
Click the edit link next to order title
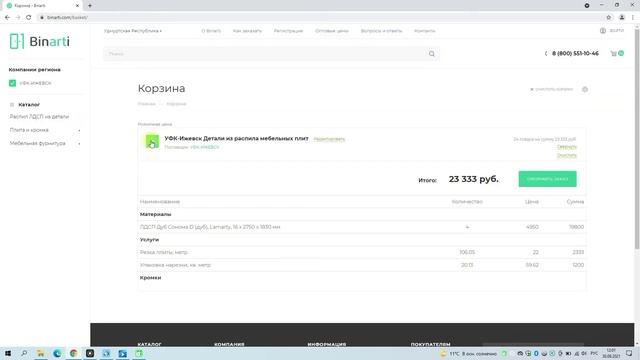[329, 139]
